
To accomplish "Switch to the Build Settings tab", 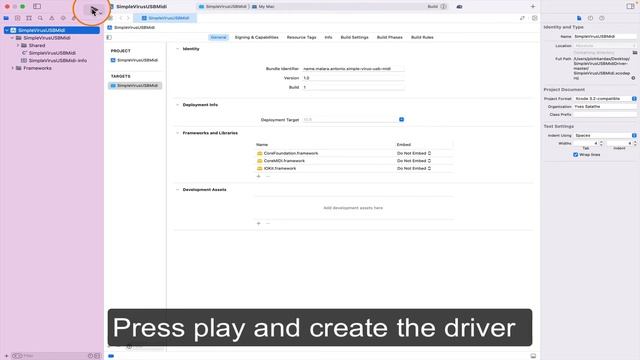I will coord(354,37).
